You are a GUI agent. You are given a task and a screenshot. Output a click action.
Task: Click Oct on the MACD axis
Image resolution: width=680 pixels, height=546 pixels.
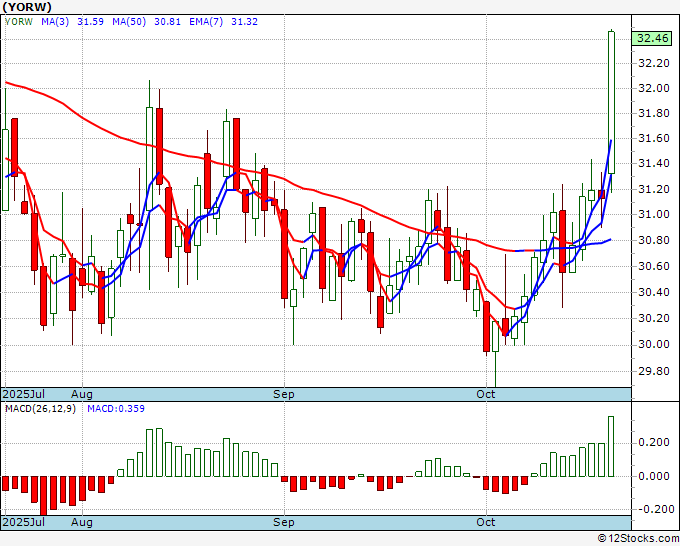pos(486,522)
